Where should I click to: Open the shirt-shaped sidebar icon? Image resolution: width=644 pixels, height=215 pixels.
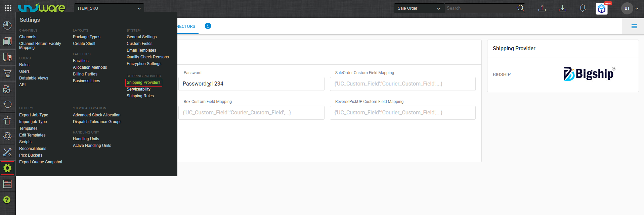tap(7, 120)
